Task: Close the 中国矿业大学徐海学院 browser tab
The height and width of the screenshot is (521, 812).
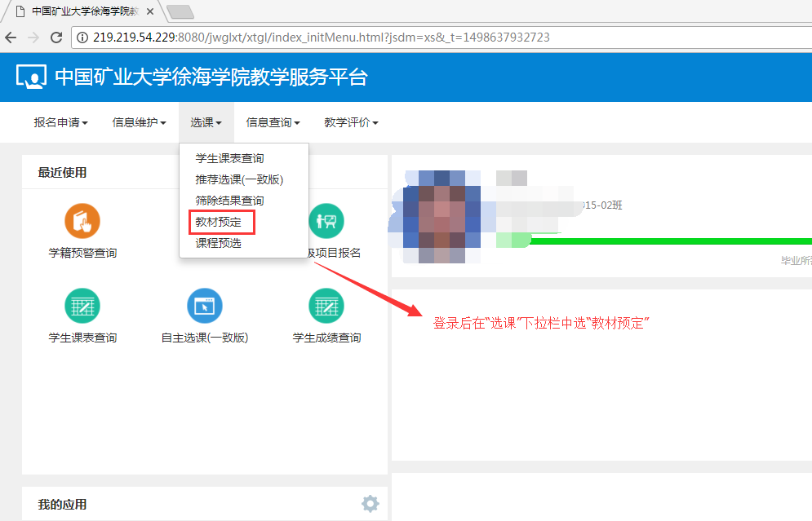Action: tap(150, 11)
